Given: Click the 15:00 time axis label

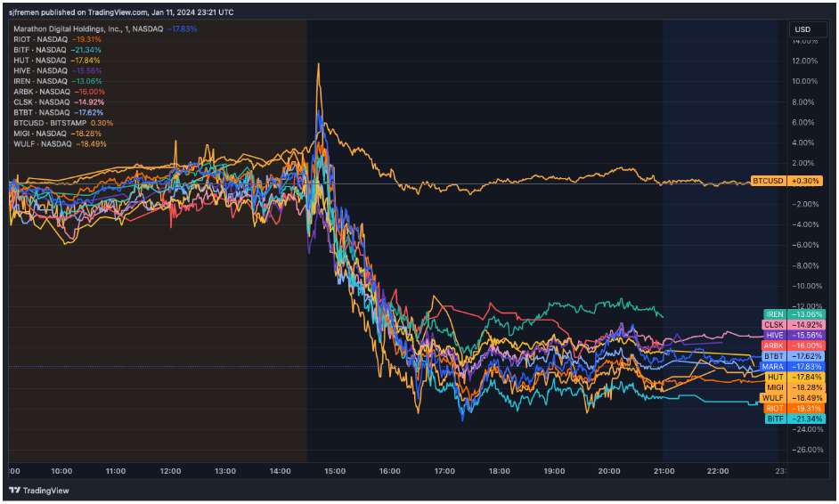Looking at the screenshot, I should point(334,470).
